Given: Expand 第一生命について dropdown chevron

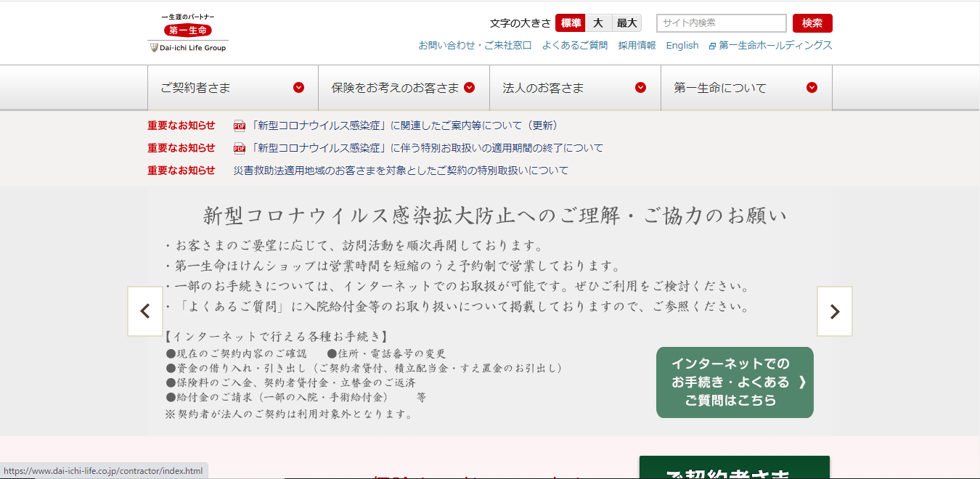Looking at the screenshot, I should [812, 88].
